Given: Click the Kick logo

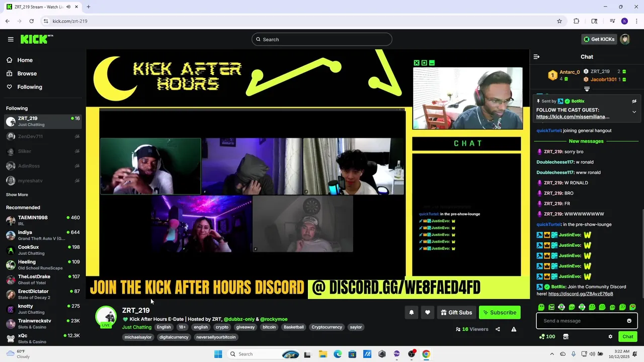Looking at the screenshot, I should [x=37, y=39].
